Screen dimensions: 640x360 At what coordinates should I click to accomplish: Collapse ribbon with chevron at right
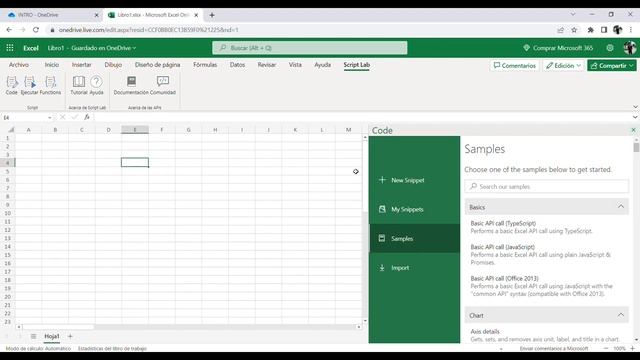pyautogui.click(x=635, y=107)
